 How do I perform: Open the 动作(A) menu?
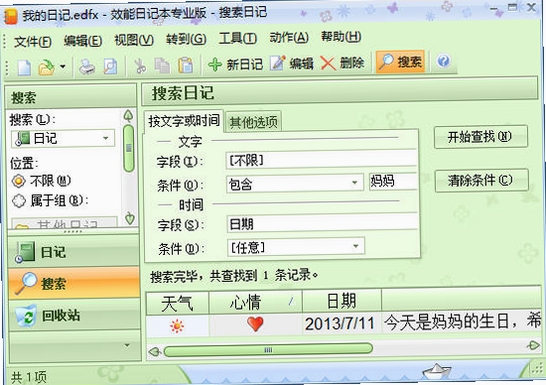tap(289, 37)
